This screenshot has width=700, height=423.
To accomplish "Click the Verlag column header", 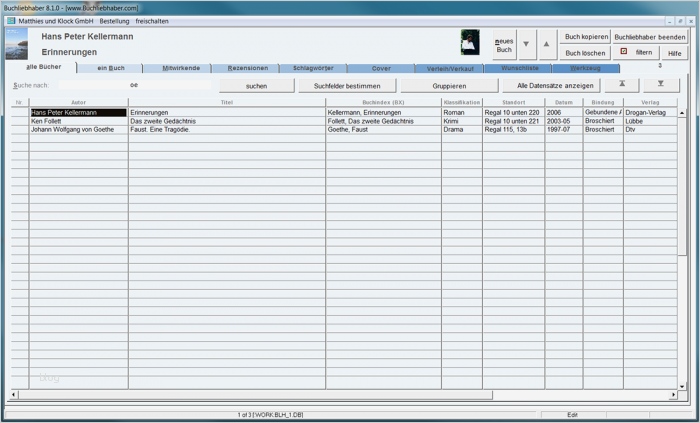I will coord(650,102).
